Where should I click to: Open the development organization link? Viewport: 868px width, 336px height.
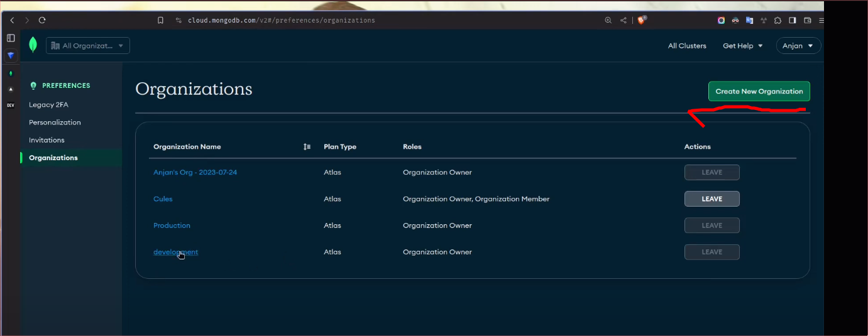click(x=175, y=252)
